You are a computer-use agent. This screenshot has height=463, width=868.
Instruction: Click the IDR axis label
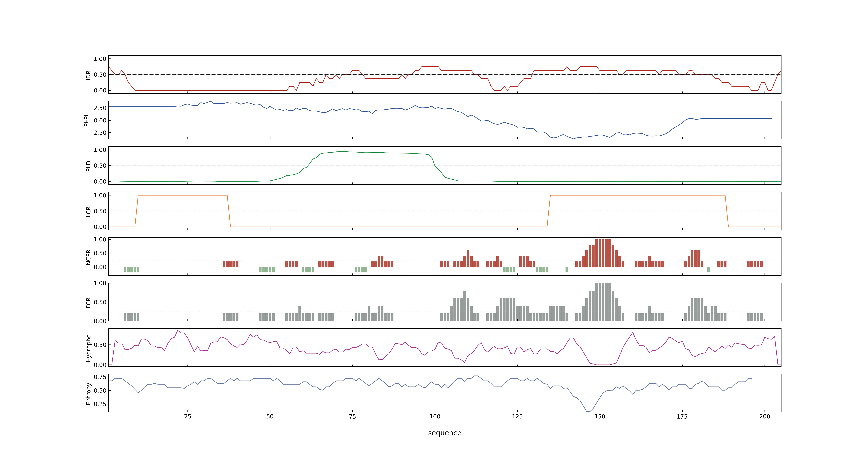pos(88,75)
